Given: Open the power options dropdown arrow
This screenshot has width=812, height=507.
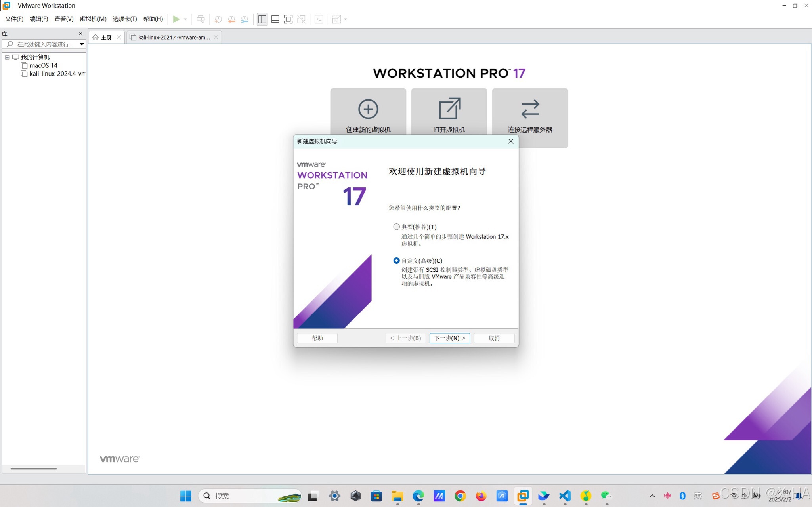Looking at the screenshot, I should pos(185,19).
